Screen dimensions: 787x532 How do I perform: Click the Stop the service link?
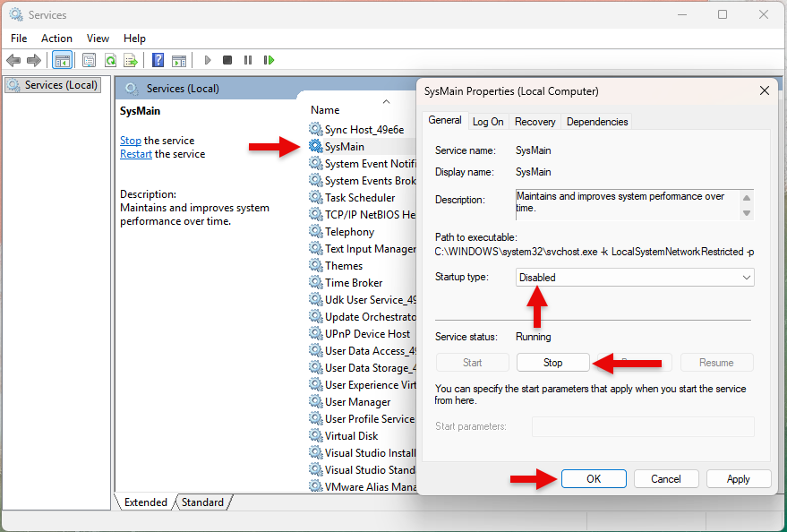click(131, 141)
